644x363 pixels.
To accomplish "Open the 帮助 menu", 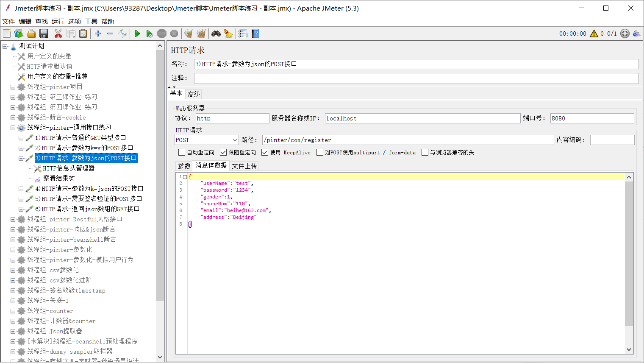I will 108,21.
